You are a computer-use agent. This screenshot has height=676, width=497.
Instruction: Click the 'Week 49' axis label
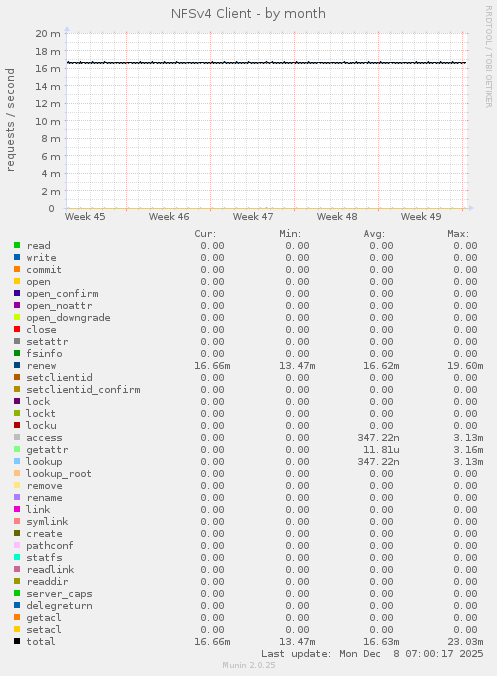(421, 216)
